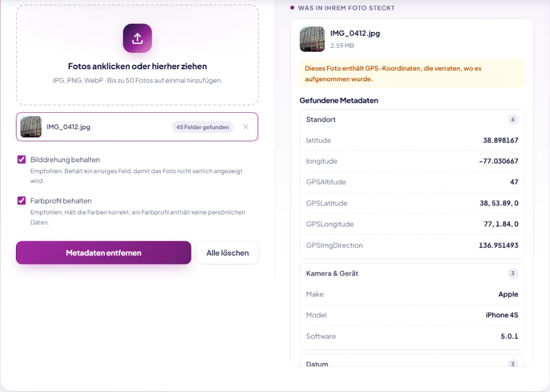Toggle the Bilddrehung behalten checkbox

pyautogui.click(x=21, y=159)
